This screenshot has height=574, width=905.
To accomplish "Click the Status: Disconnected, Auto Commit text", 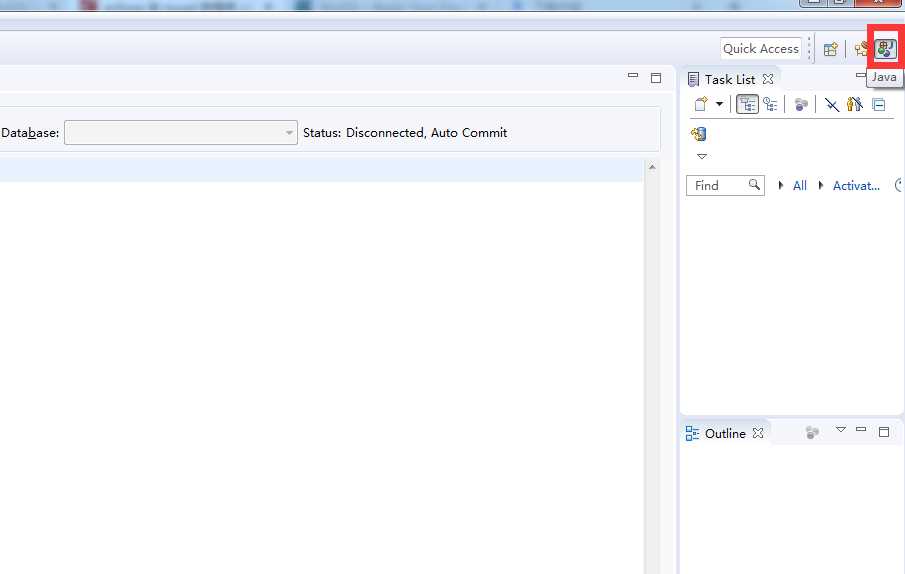I will point(405,133).
